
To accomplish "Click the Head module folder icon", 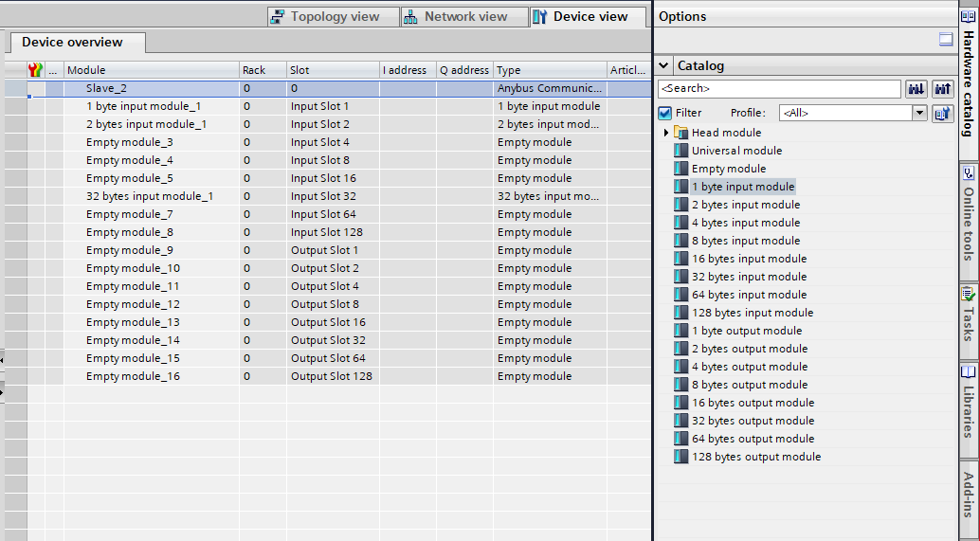I will pos(681,133).
